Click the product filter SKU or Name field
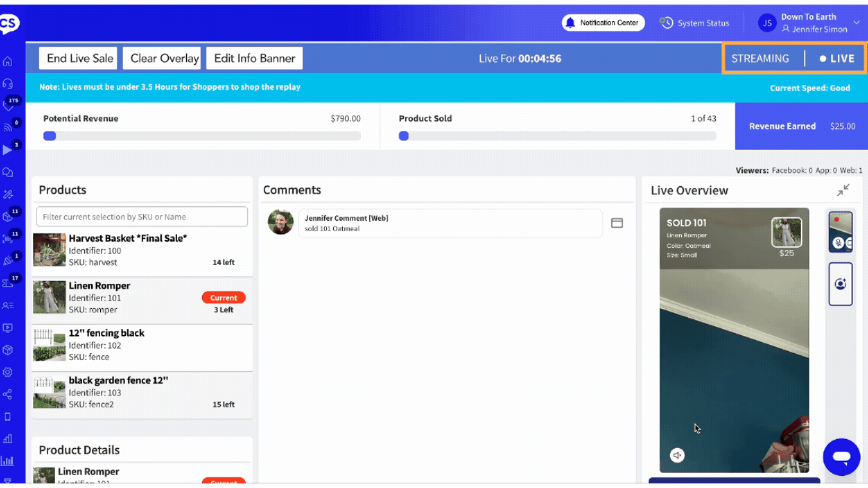Image resolution: width=868 pixels, height=488 pixels. click(x=142, y=217)
